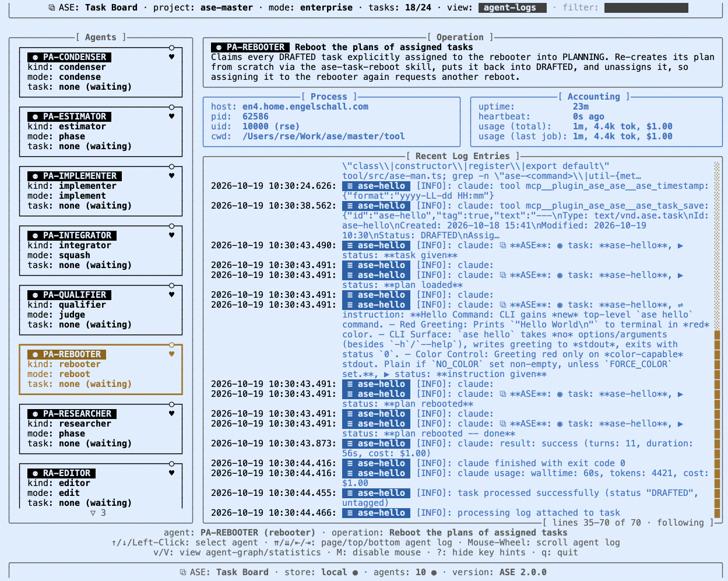Click the ASE window icon in top title bar

pyautogui.click(x=52, y=8)
